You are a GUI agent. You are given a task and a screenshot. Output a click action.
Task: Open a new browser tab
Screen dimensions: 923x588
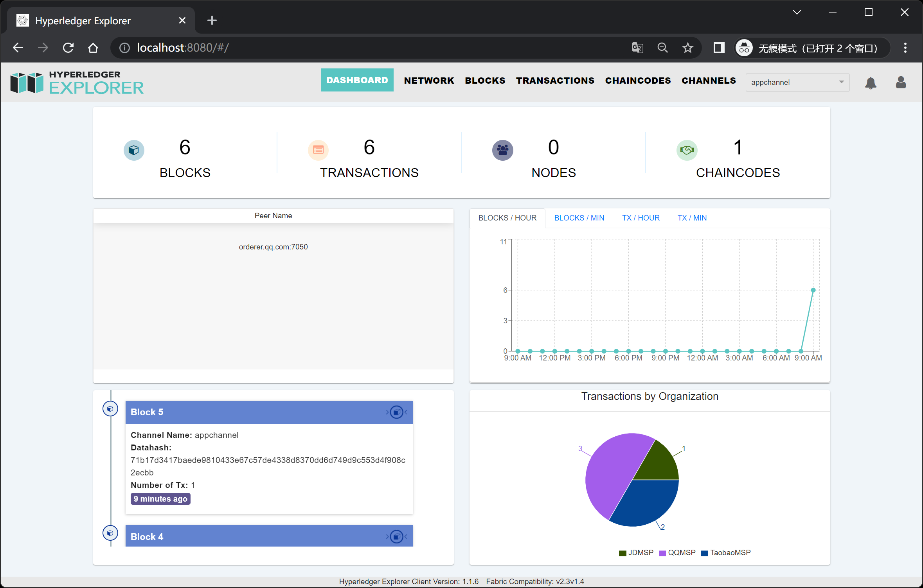[212, 20]
